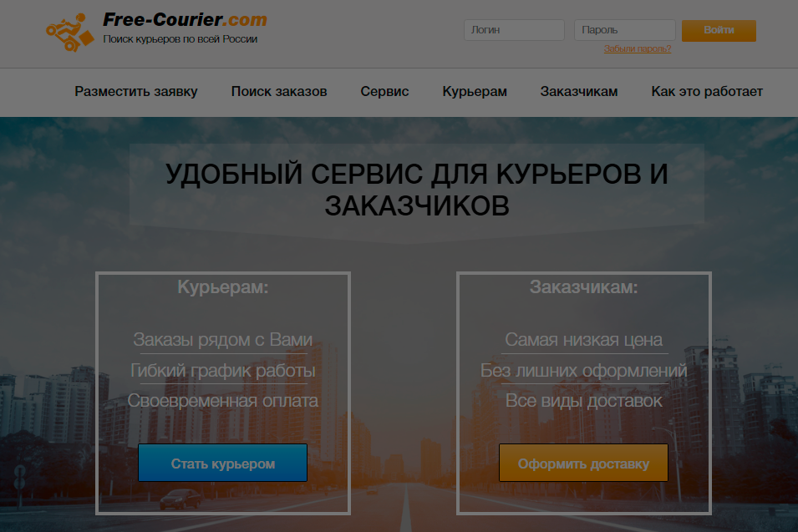Open the Забыли пароль? link

point(638,48)
